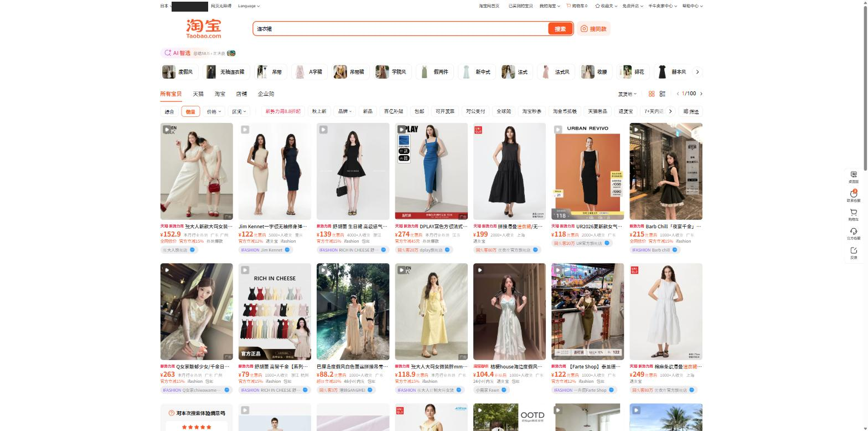Open 反馈 feedback in sidebar
The width and height of the screenshot is (868, 431).
coord(854,253)
